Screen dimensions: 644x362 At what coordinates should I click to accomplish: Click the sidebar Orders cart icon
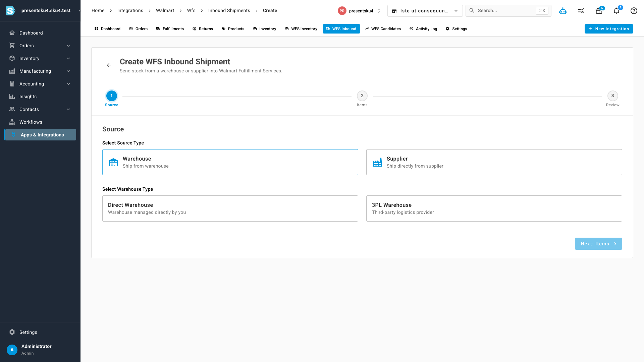[x=12, y=46]
